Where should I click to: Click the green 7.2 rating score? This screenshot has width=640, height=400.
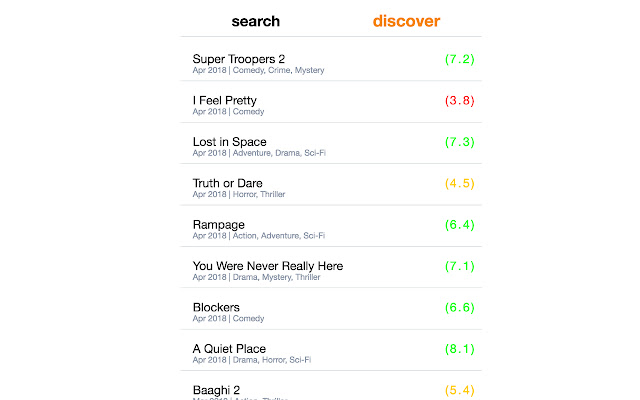point(459,60)
